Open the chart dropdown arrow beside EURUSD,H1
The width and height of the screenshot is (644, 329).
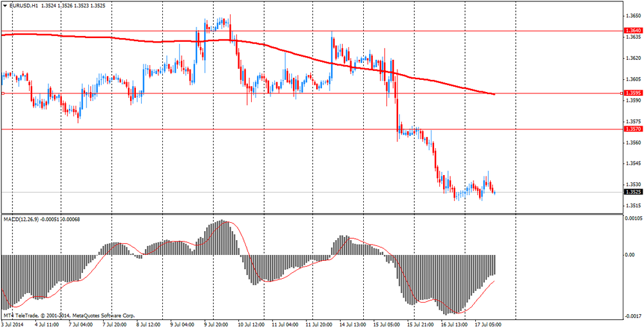(5, 5)
